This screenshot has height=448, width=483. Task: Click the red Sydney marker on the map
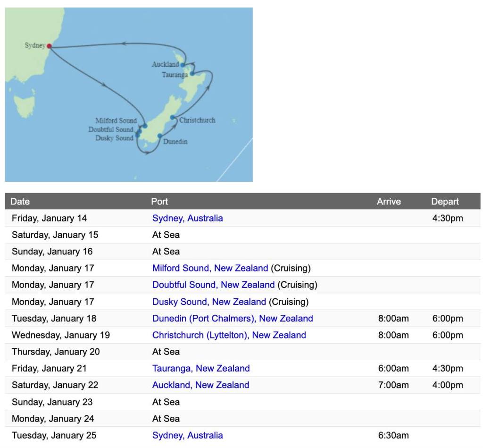tap(49, 46)
